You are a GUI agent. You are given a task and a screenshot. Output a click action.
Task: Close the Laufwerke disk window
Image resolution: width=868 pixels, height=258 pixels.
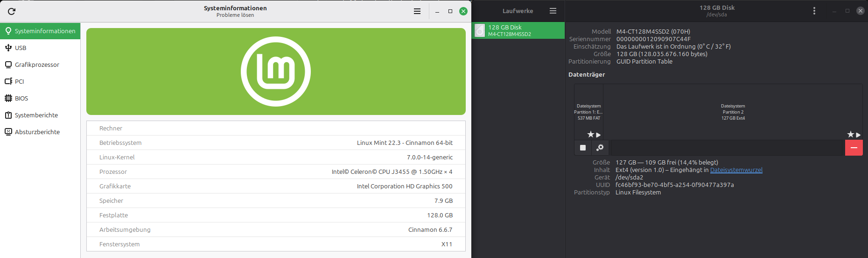861,11
